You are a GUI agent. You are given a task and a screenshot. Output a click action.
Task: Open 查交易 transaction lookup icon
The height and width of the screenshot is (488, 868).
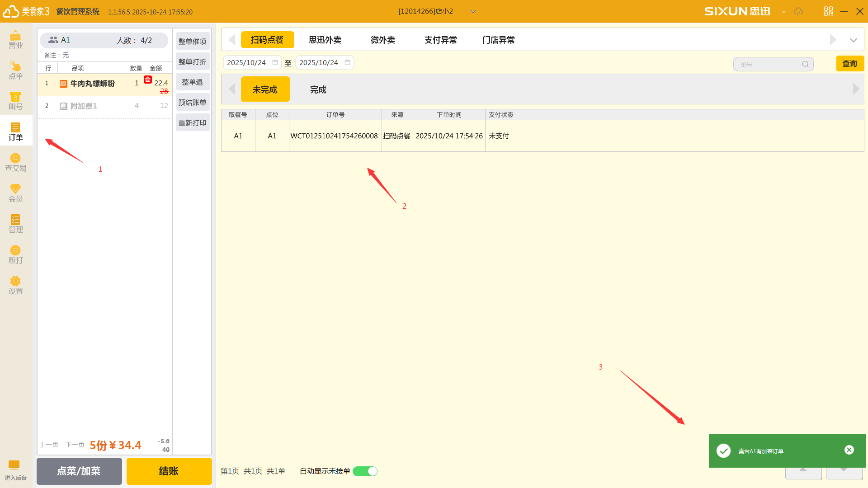(x=15, y=162)
